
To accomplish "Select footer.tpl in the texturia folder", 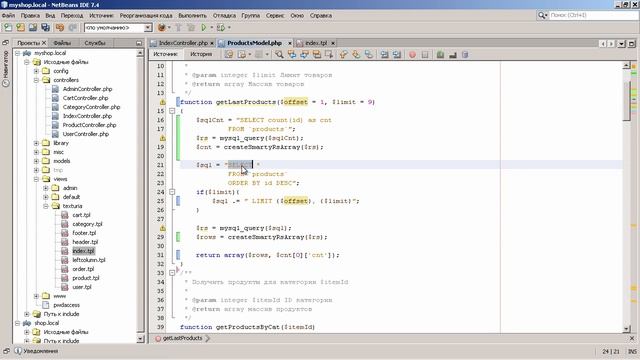I will coord(84,233).
